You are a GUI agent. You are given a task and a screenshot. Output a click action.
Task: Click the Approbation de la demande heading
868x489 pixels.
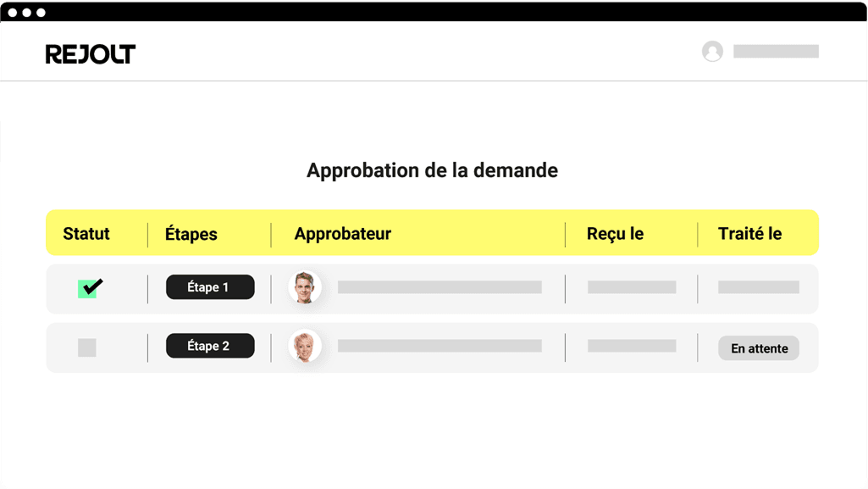[432, 170]
